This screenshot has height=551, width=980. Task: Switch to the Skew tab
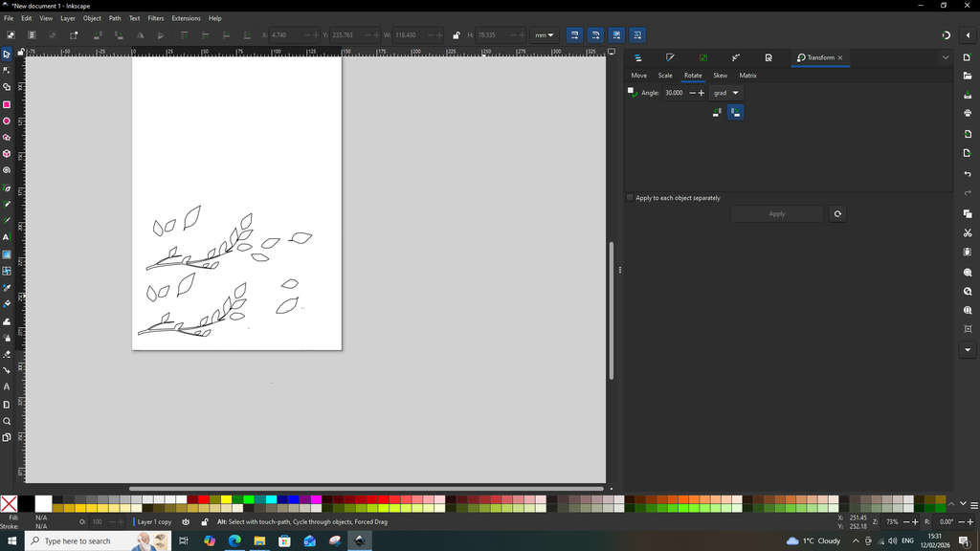pyautogui.click(x=720, y=76)
